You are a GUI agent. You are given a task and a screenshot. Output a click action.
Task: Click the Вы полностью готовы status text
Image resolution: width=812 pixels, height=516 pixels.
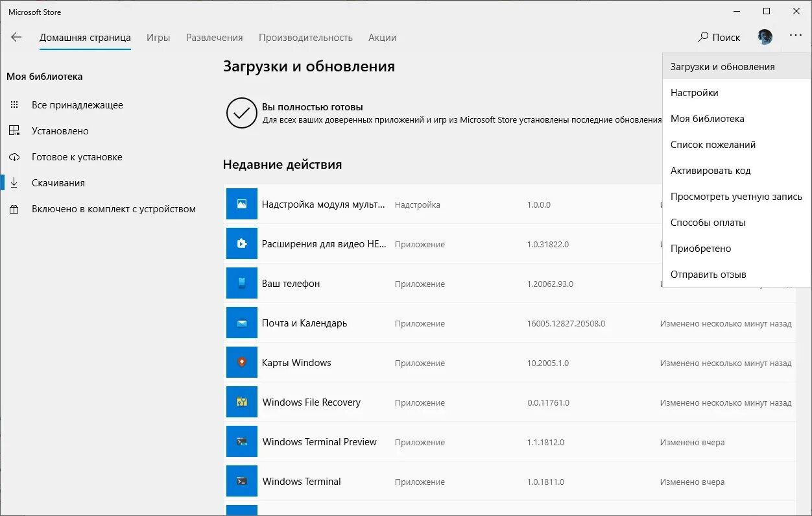pos(313,107)
